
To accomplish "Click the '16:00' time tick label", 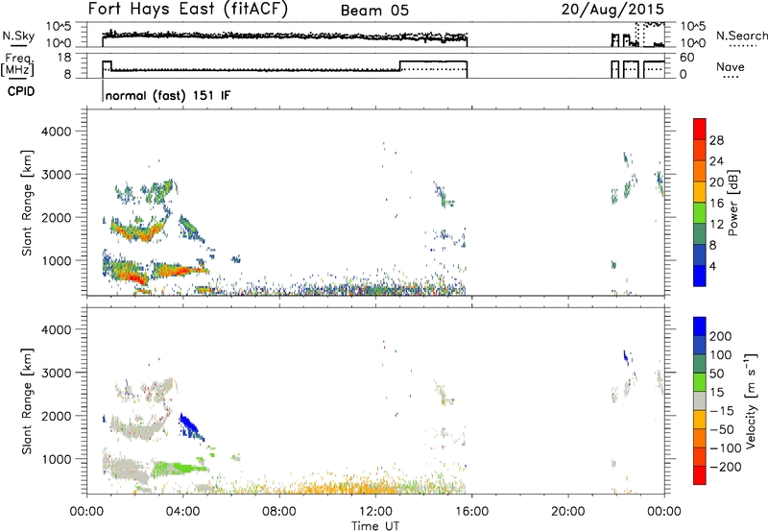I will tap(471, 512).
